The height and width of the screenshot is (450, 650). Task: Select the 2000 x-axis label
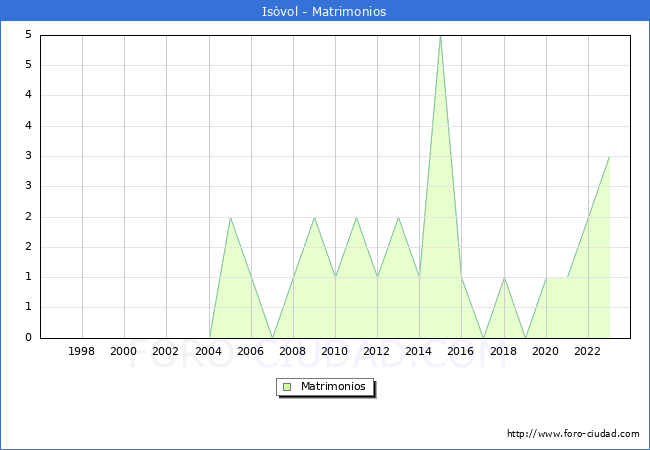pos(124,351)
